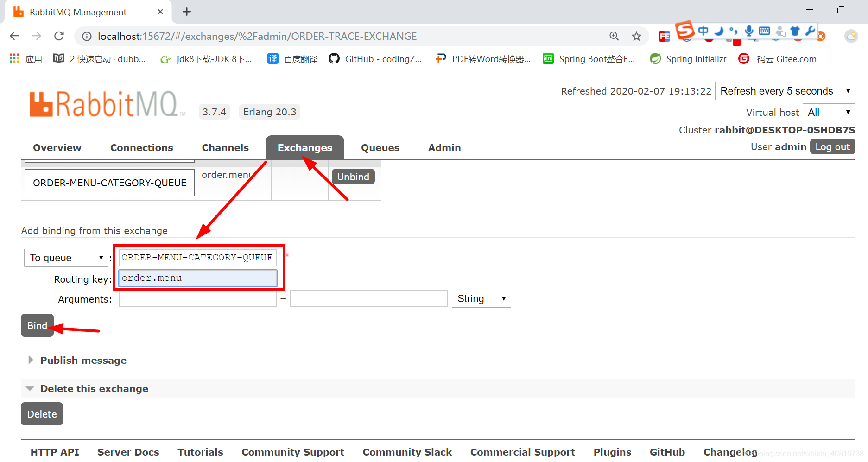Open the Spring Boot bookmark
The image size is (868, 462).
click(589, 59)
